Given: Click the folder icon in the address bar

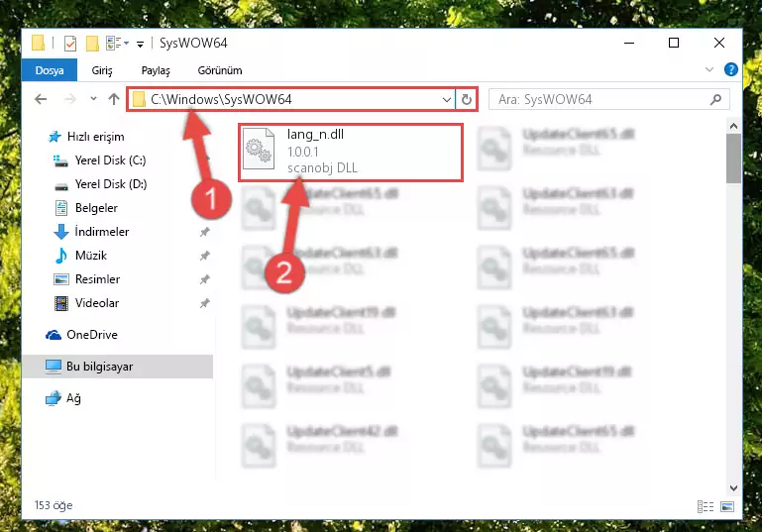Looking at the screenshot, I should (139, 100).
